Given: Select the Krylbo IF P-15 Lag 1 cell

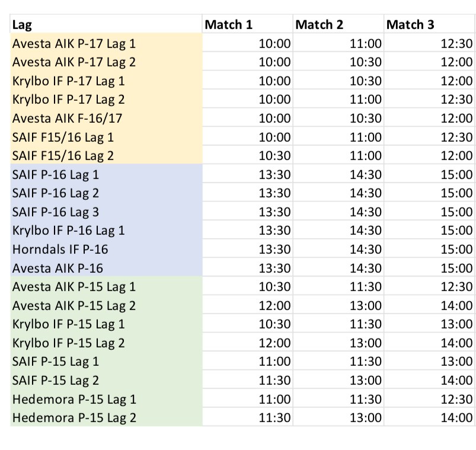Looking at the screenshot, I should click(x=107, y=325).
